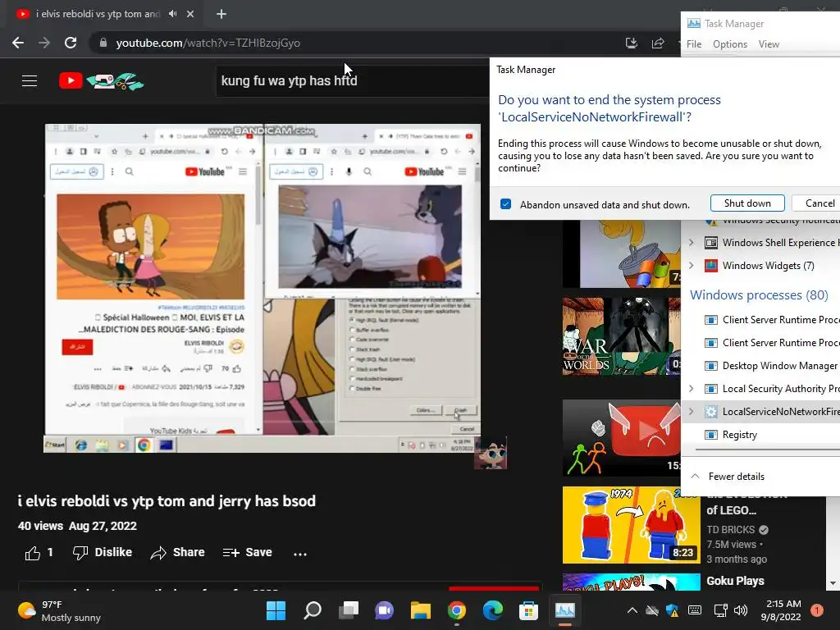Screen dimensions: 840x630
Task: Click the YouTube logo
Action: click(101, 81)
